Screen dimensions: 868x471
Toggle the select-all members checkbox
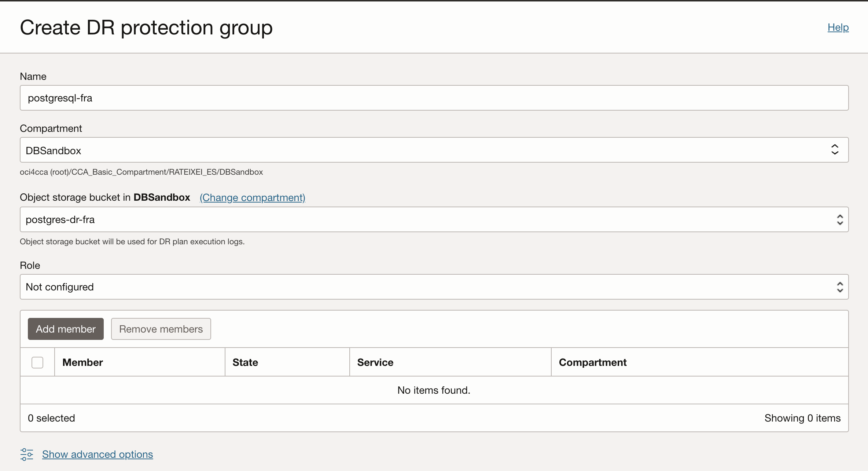(37, 363)
